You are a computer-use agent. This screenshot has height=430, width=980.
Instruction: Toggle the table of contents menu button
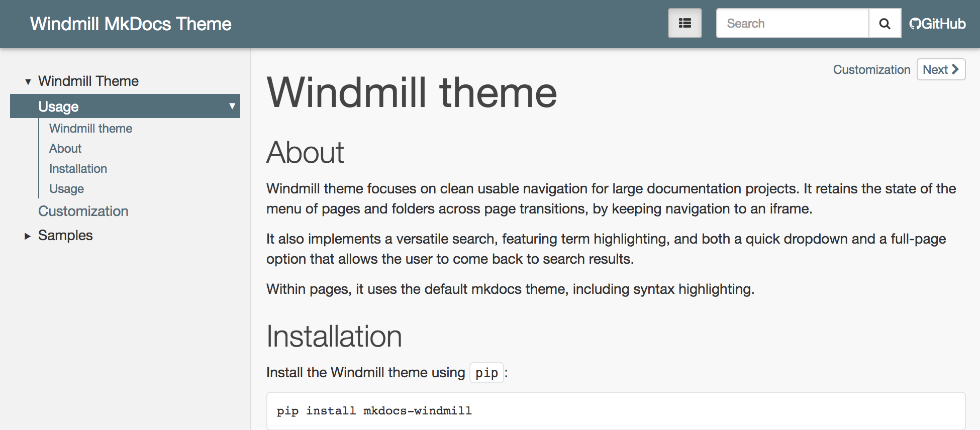[684, 23]
